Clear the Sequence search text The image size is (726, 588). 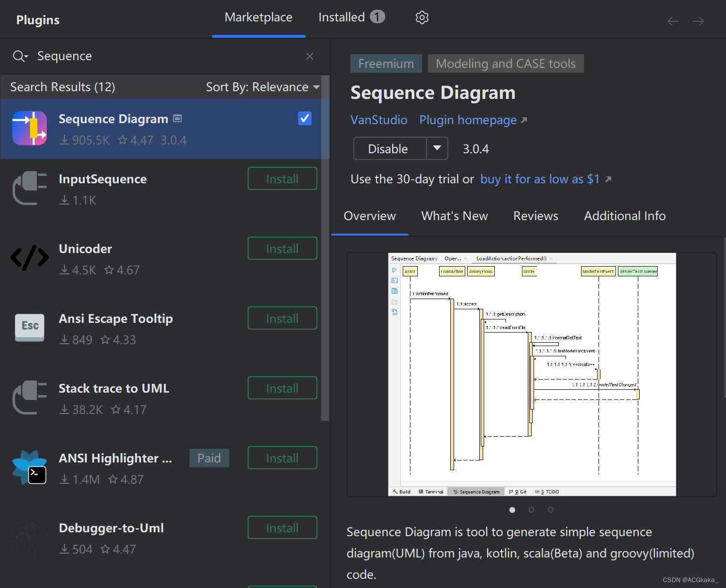tap(310, 56)
